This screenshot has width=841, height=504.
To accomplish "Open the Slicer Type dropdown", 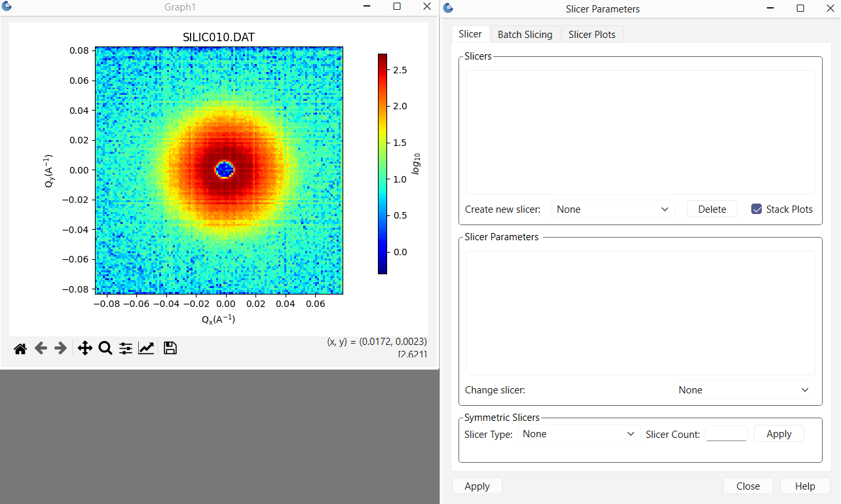I will (579, 434).
